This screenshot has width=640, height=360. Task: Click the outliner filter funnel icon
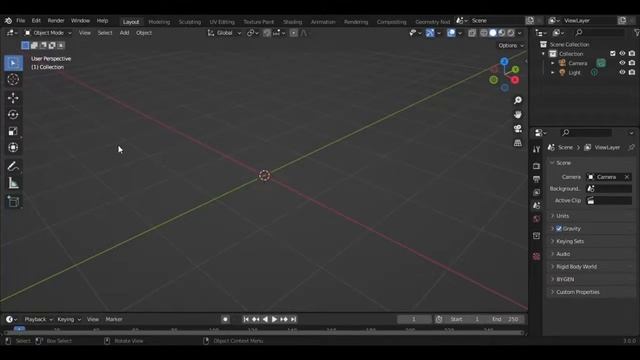[636, 33]
